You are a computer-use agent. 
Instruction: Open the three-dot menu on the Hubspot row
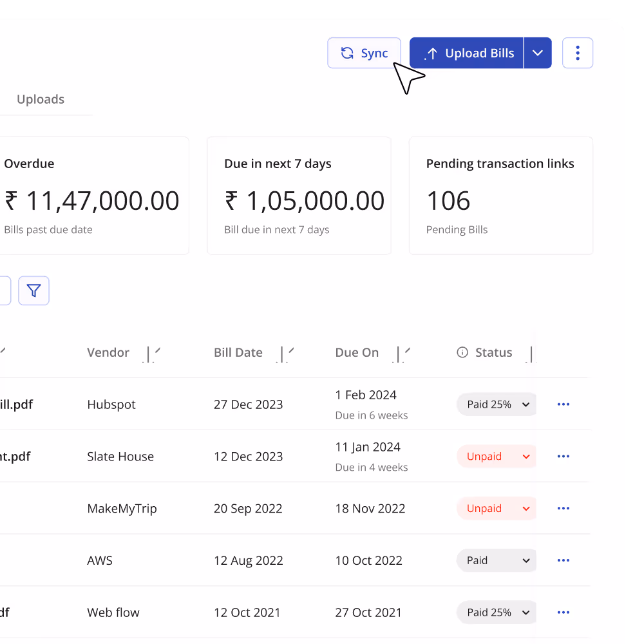tap(563, 404)
